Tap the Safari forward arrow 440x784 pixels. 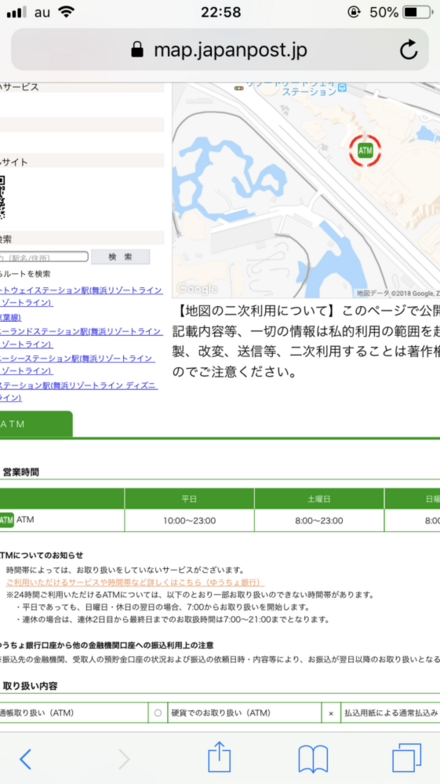(x=124, y=759)
